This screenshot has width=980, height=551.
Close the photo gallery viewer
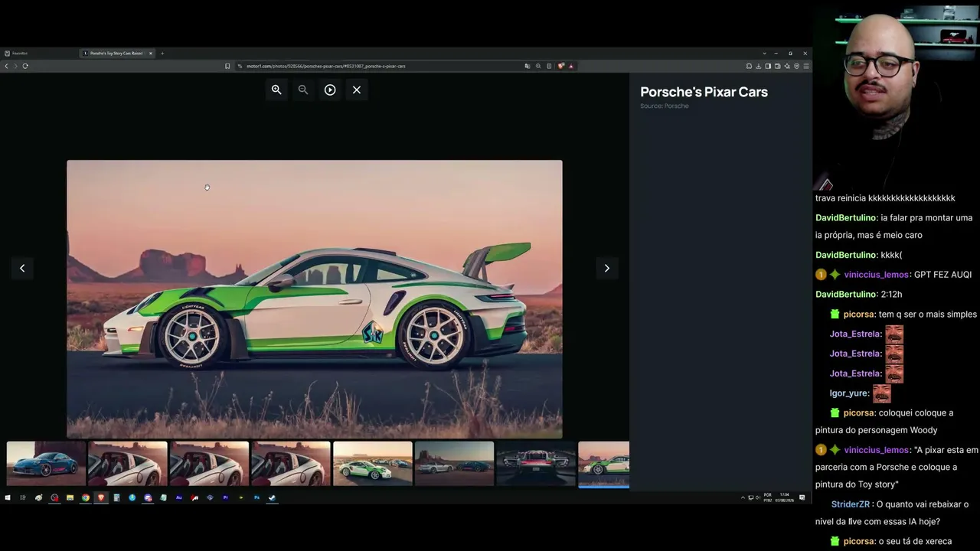[357, 90]
